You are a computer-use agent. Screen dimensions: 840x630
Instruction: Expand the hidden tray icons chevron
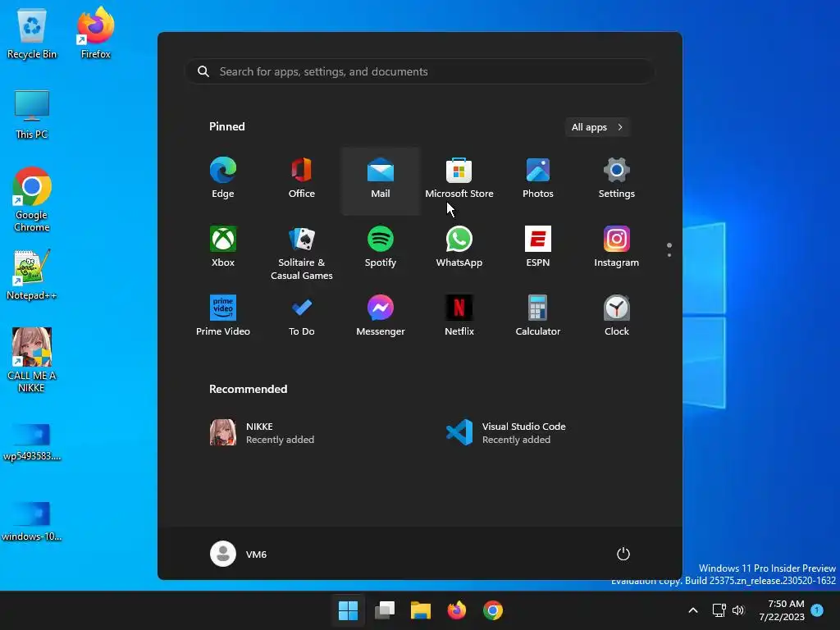click(692, 610)
